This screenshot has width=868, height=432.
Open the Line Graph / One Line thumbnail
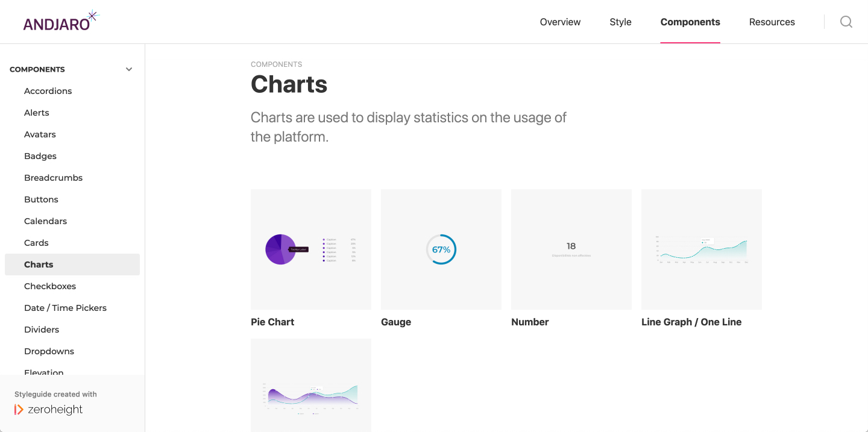pyautogui.click(x=702, y=249)
